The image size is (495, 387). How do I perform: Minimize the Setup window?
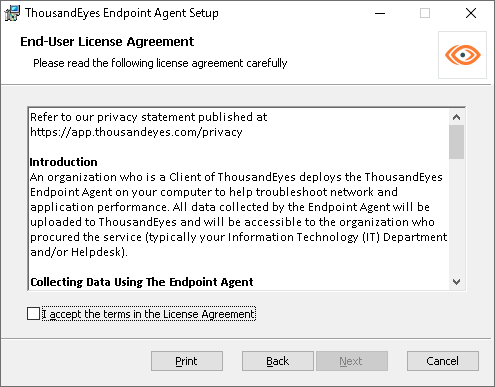[x=380, y=13]
